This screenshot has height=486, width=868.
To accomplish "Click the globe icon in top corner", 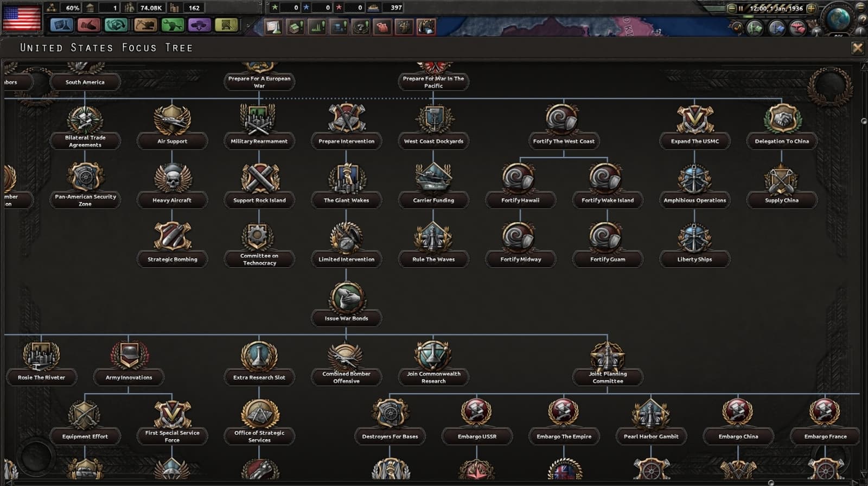I will click(838, 18).
